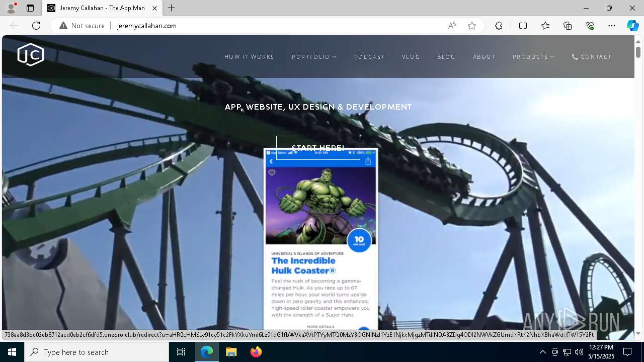Click the JC site logo

pyautogui.click(x=31, y=55)
